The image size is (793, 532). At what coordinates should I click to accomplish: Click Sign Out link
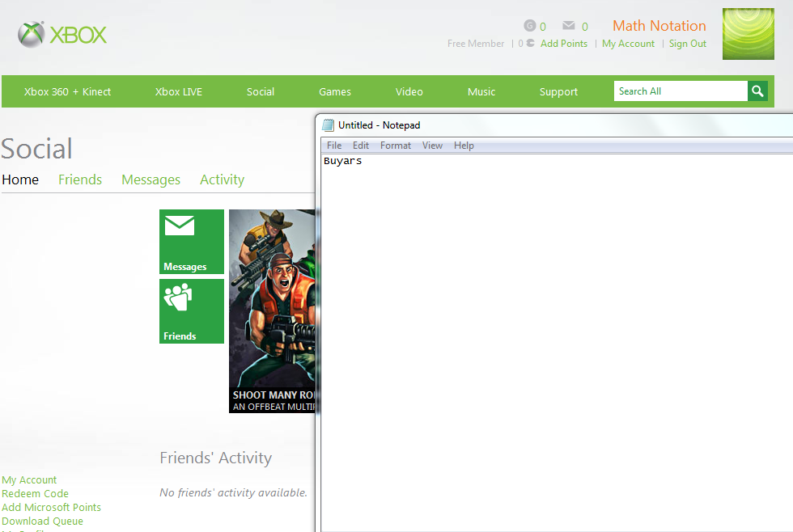click(x=687, y=44)
